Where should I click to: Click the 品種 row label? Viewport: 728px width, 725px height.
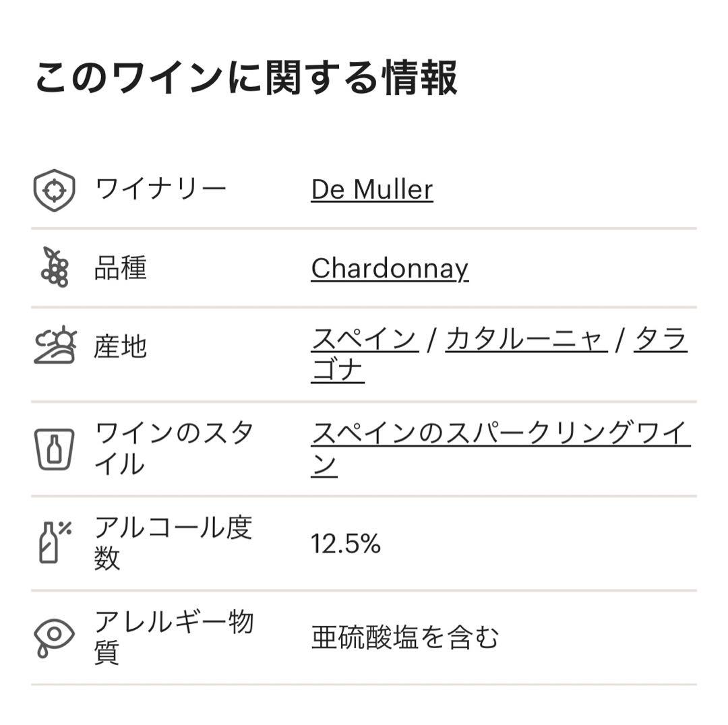point(121,268)
